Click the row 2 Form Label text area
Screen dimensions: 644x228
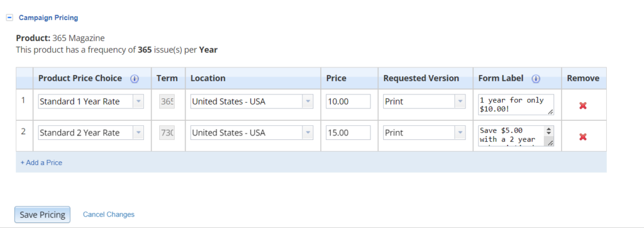click(x=516, y=136)
